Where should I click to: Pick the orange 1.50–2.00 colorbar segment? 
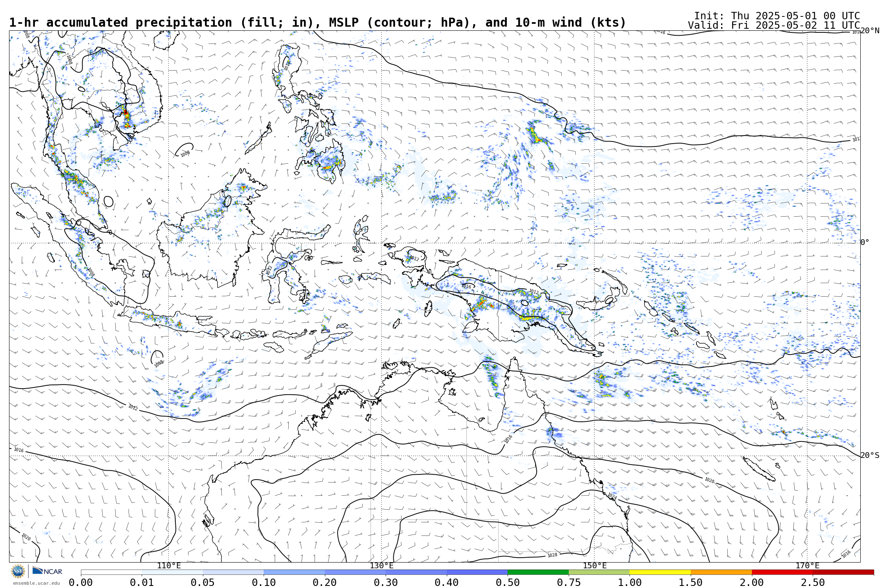pos(721,572)
